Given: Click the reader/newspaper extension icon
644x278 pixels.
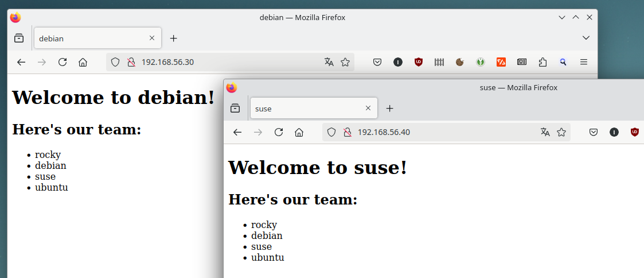Looking at the screenshot, I should 522,62.
